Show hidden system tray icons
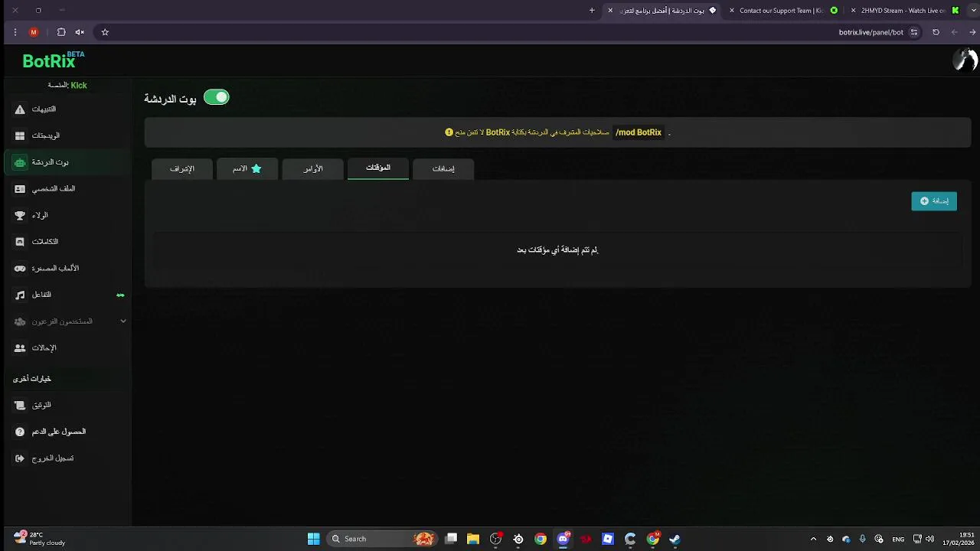 tap(813, 539)
